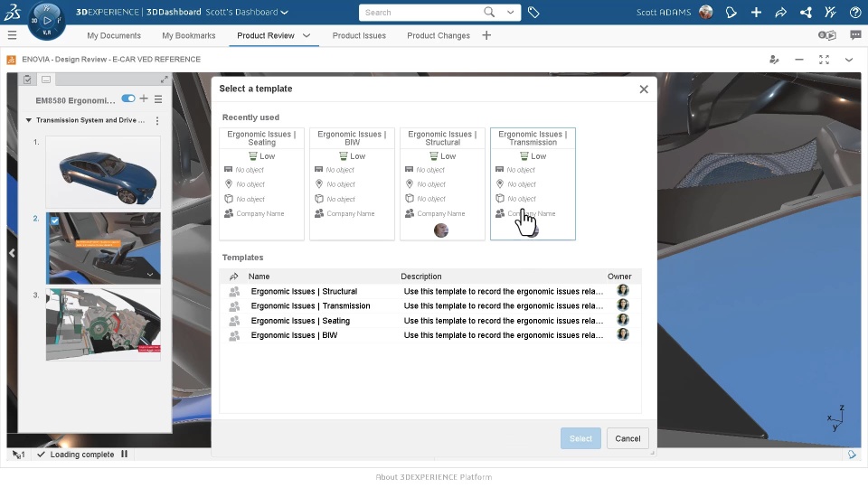Choose Ergonomic Issues | Transmission recent card
Screen dimensions: 868x488
(x=533, y=183)
